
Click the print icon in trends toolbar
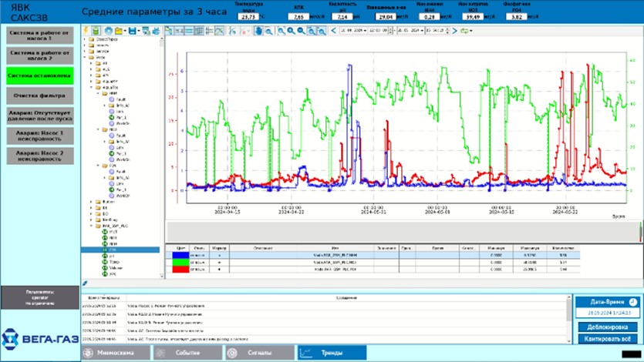tap(157, 31)
